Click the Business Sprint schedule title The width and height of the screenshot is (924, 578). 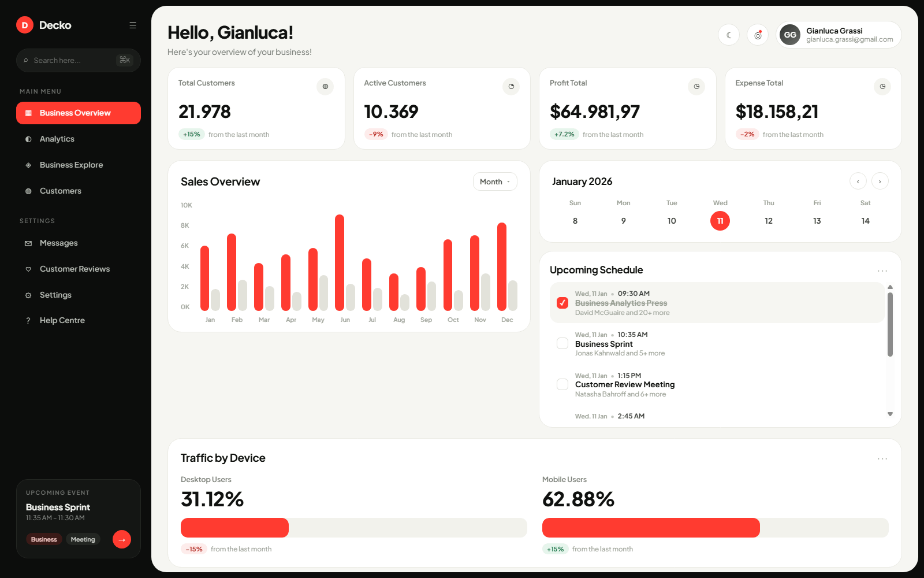pyautogui.click(x=604, y=344)
